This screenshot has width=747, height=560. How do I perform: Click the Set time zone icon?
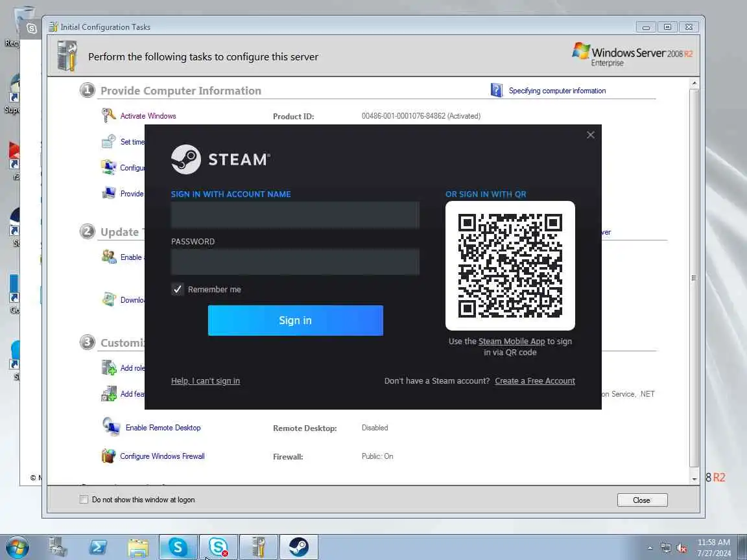[108, 141]
